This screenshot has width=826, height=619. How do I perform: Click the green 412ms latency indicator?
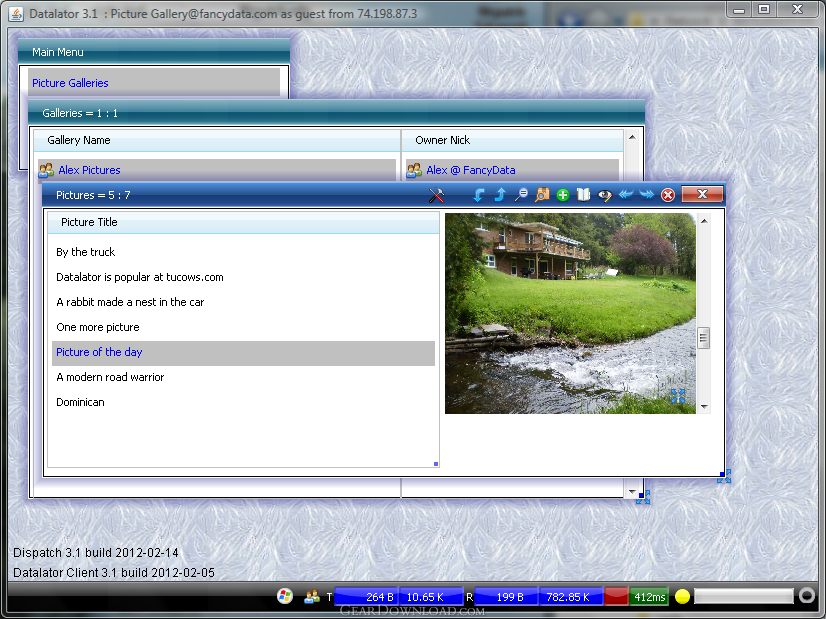click(x=649, y=596)
